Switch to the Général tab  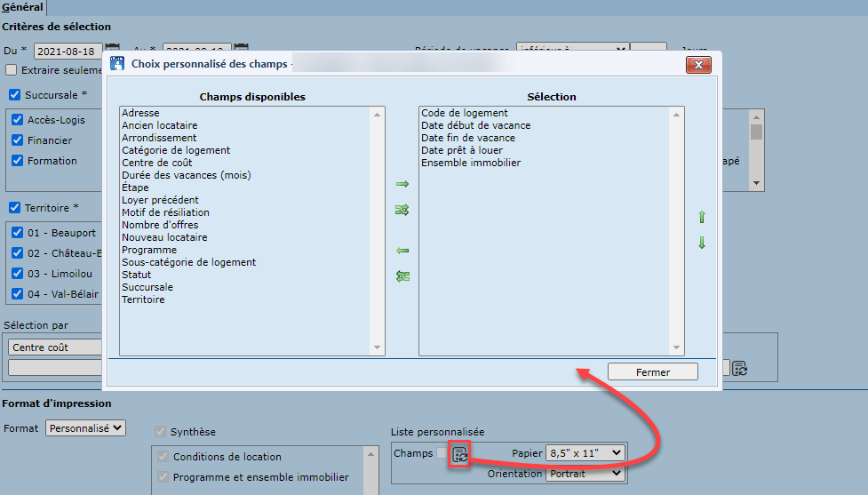[22, 7]
